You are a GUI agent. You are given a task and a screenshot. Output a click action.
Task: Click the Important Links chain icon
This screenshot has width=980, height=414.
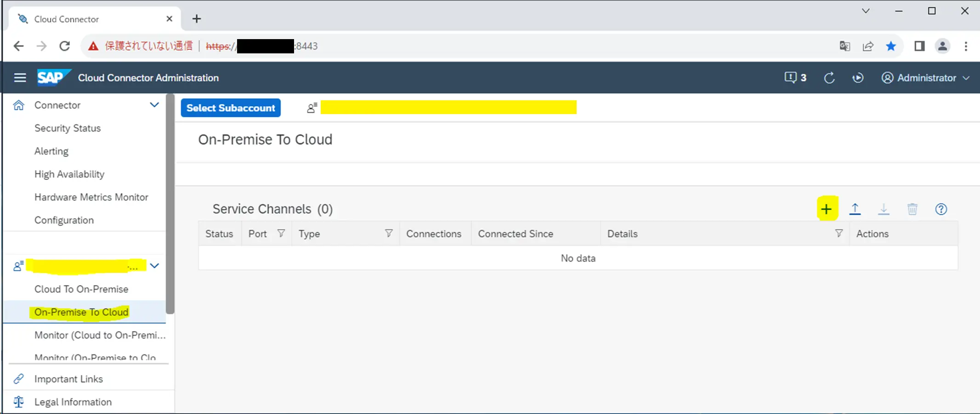coord(18,379)
